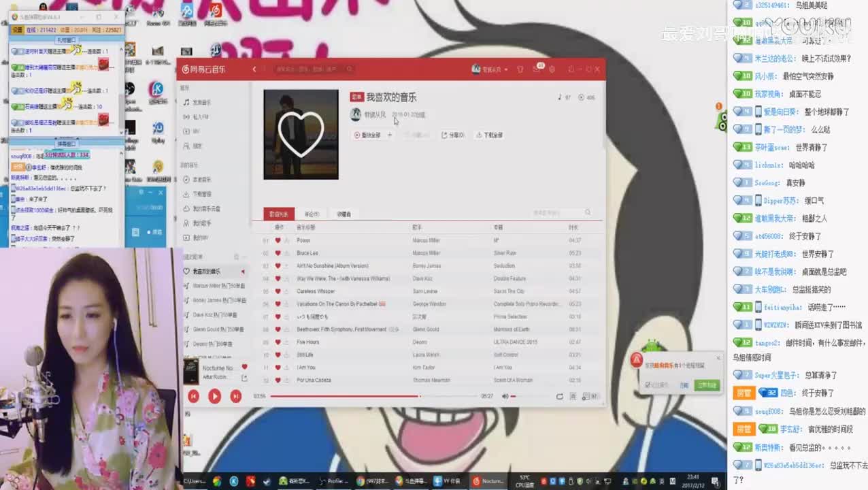Toggle the loop playback mode icon
Screen dimensions: 868x490
[559, 396]
